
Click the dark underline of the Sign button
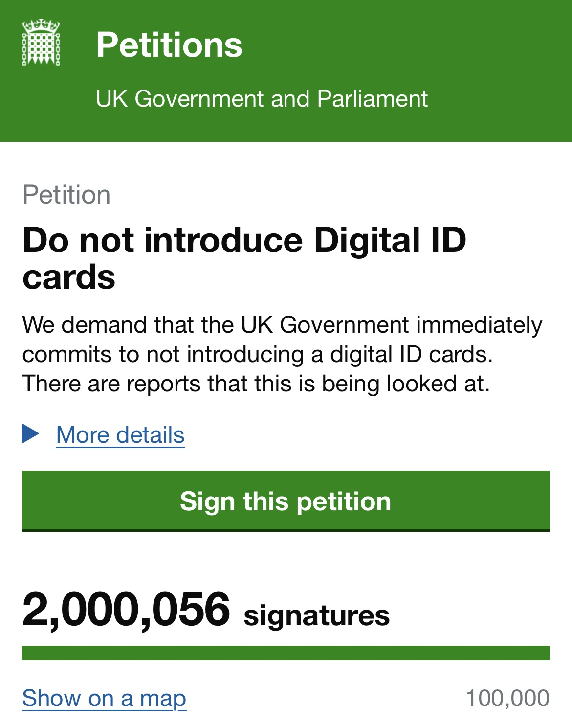[x=286, y=530]
